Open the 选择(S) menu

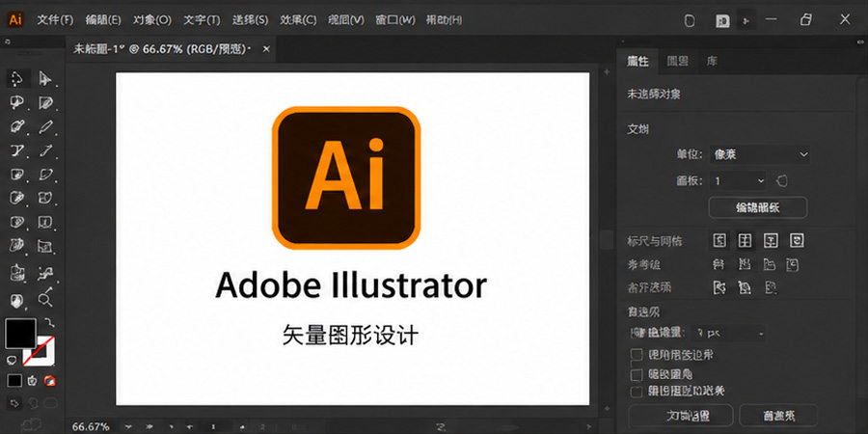(250, 20)
